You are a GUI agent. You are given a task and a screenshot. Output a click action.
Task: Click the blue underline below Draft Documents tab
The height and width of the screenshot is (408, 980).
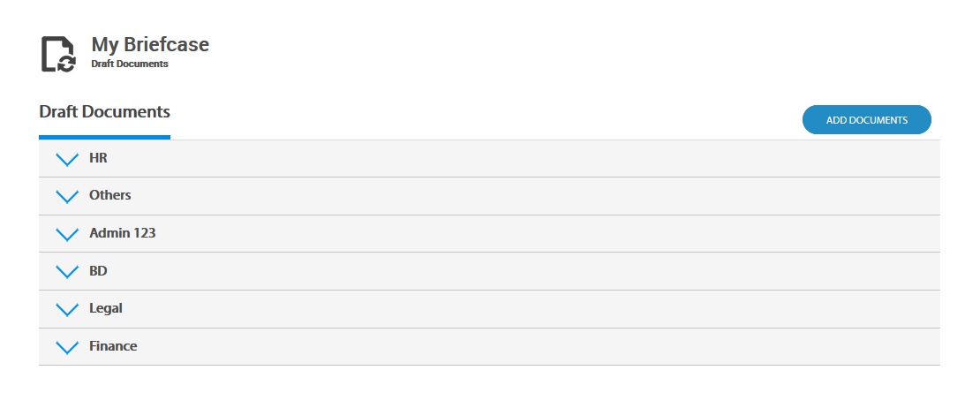(104, 137)
